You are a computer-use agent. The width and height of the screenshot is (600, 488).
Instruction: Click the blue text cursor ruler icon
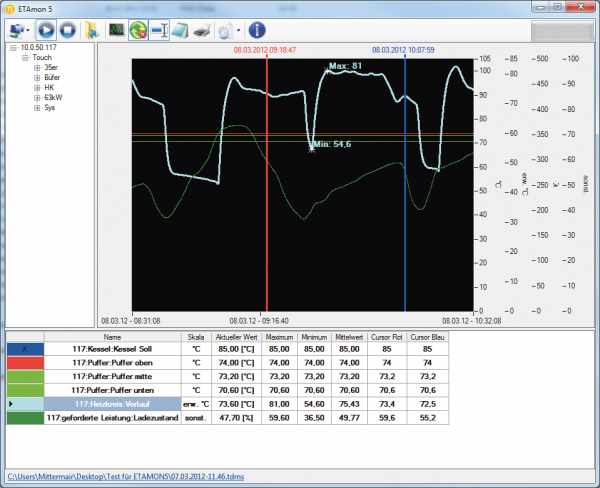click(161, 30)
